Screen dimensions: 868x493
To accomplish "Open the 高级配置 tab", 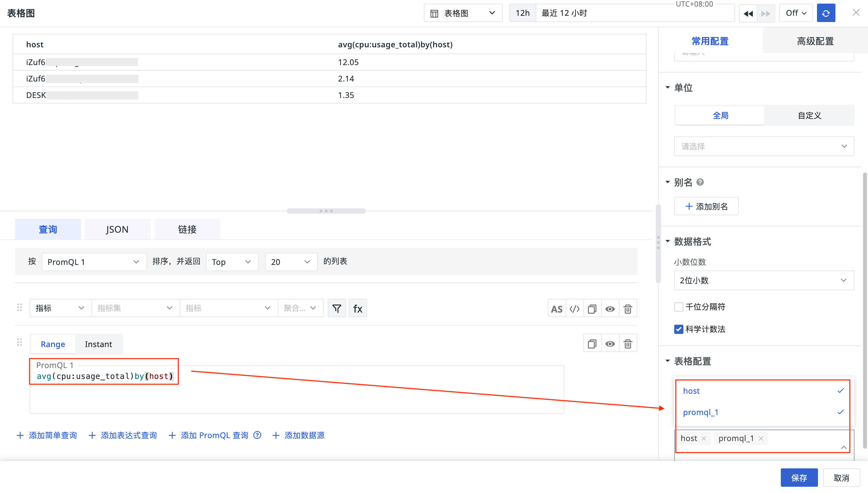I will click(815, 41).
